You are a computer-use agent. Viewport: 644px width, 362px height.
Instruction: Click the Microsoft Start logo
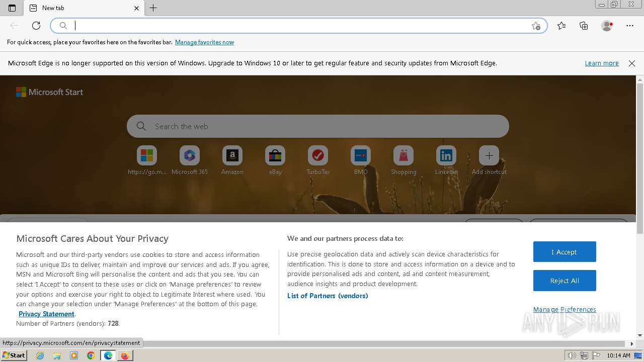point(49,92)
